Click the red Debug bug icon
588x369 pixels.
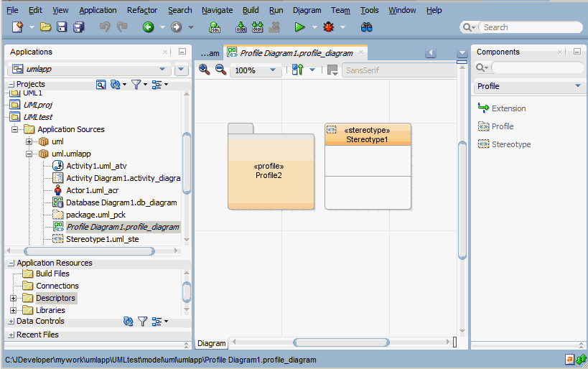pyautogui.click(x=329, y=27)
